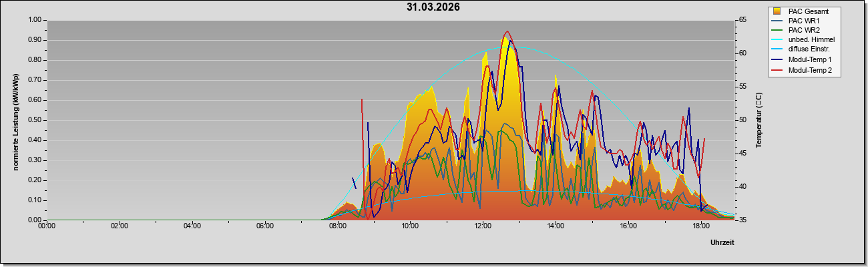
Task: Click the Uhrzeit axis label
Action: point(722,242)
